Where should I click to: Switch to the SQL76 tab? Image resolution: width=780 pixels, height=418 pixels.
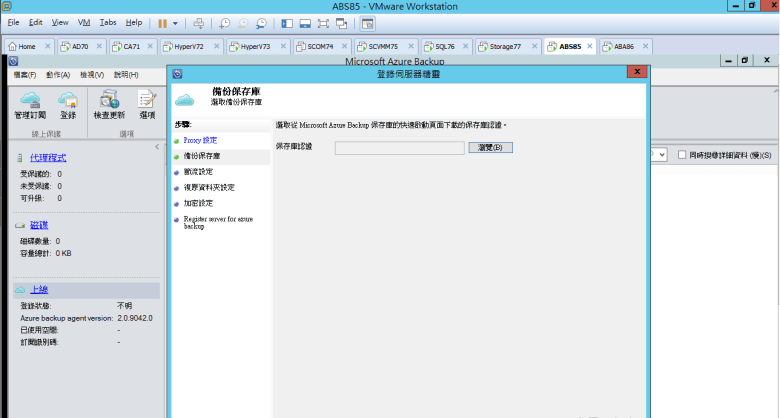tap(442, 46)
